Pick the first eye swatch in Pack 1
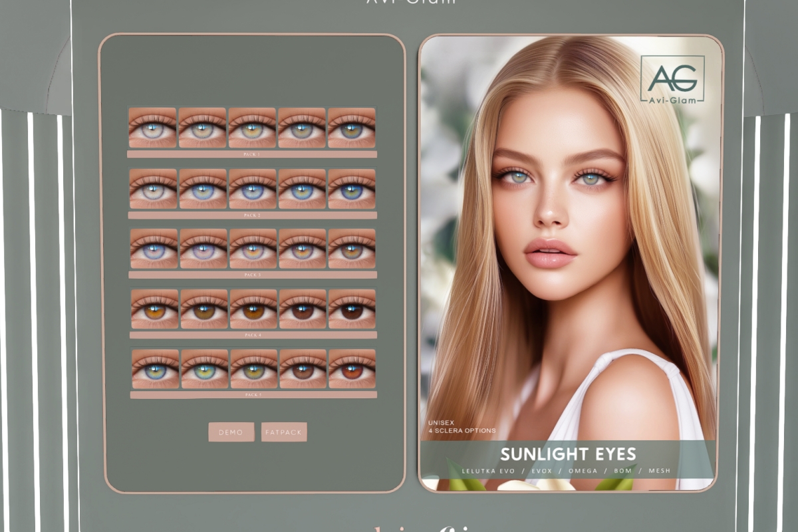The height and width of the screenshot is (532, 798). [152, 128]
